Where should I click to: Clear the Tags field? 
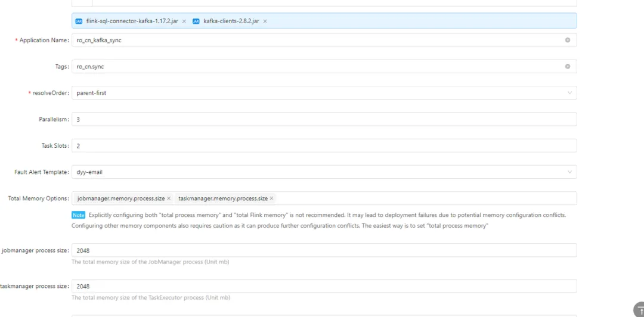(567, 67)
